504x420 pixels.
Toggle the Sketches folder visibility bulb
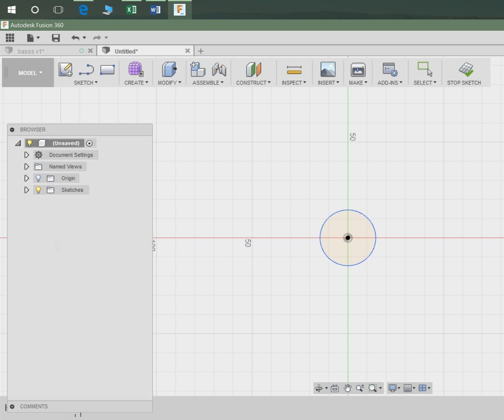38,190
